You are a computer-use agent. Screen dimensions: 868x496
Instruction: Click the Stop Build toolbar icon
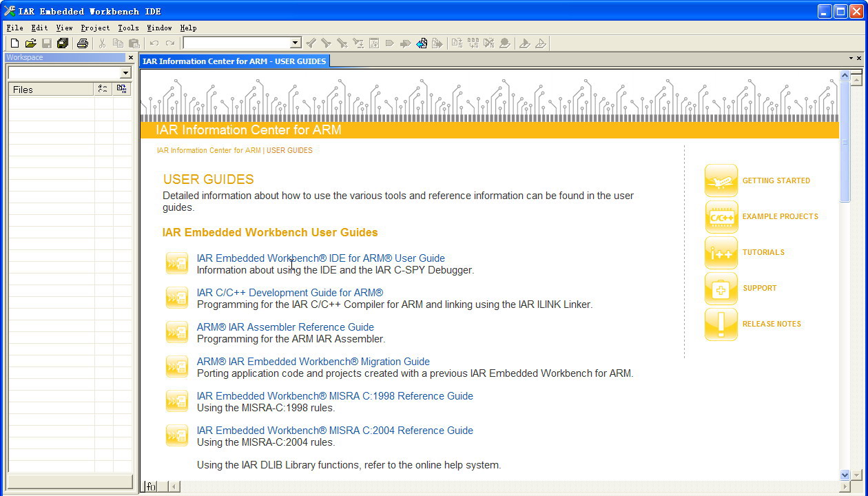click(489, 43)
